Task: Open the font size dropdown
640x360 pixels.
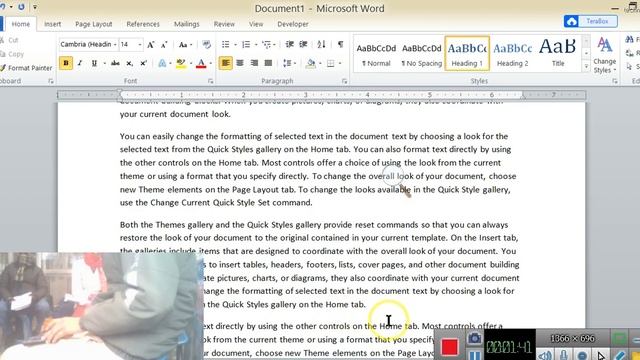Action: pos(140,44)
